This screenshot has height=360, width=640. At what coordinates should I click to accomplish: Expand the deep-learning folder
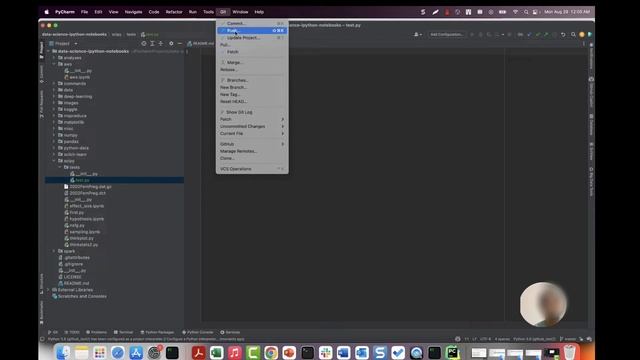click(54, 96)
